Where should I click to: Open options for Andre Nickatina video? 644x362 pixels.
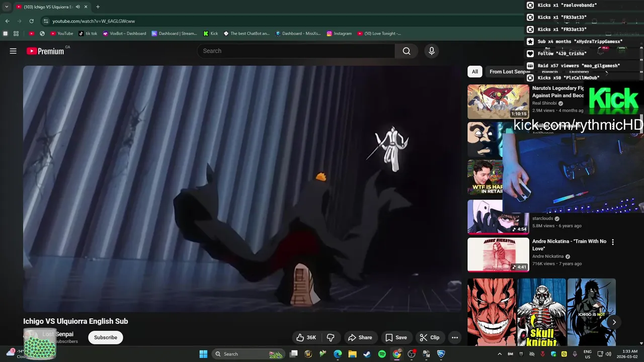click(612, 242)
